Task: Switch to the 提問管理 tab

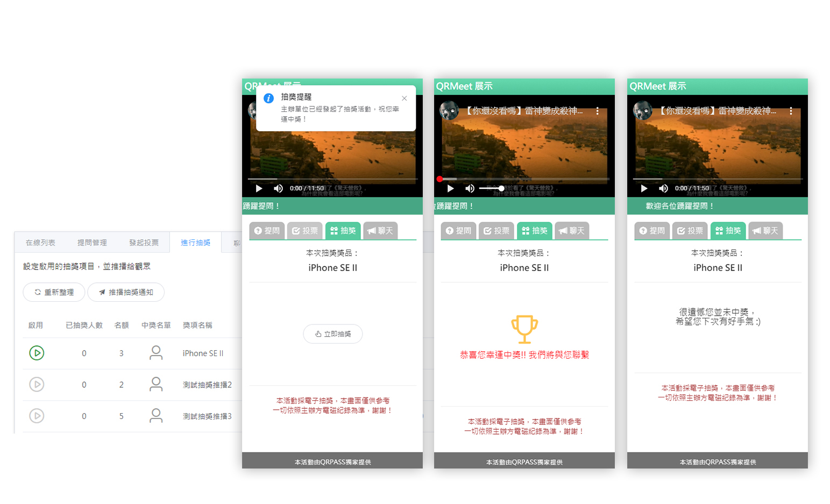Action: click(x=92, y=243)
